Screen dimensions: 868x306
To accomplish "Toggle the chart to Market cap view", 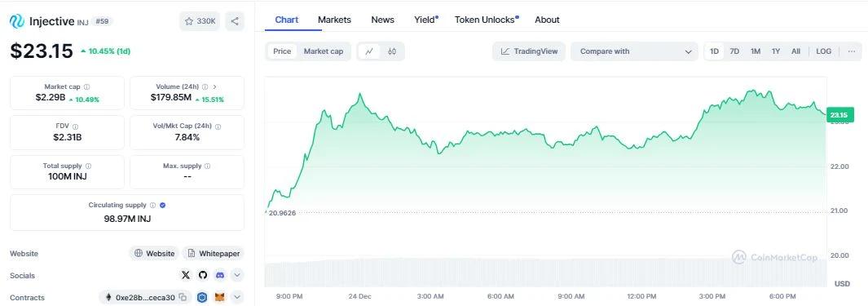I will point(324,51).
